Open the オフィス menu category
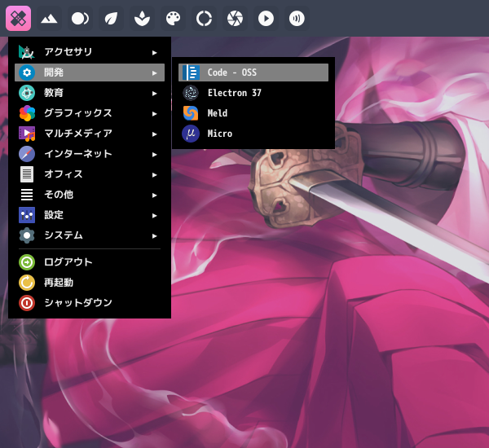Image resolution: width=489 pixels, height=448 pixels. click(x=90, y=174)
